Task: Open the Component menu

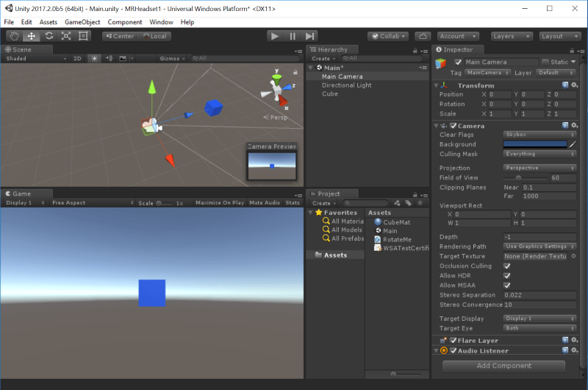Action: click(x=124, y=22)
